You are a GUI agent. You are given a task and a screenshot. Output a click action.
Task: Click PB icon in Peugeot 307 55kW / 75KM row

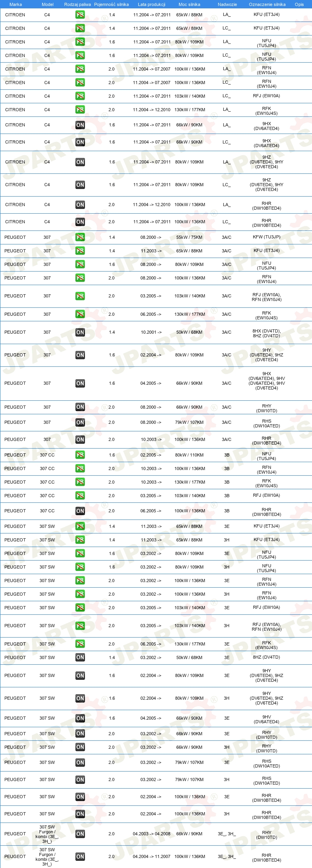click(80, 237)
